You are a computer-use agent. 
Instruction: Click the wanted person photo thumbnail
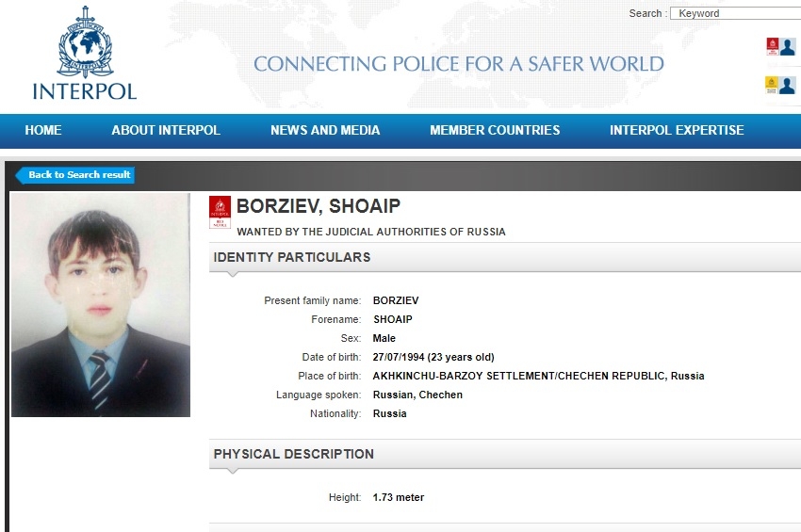pos(101,305)
